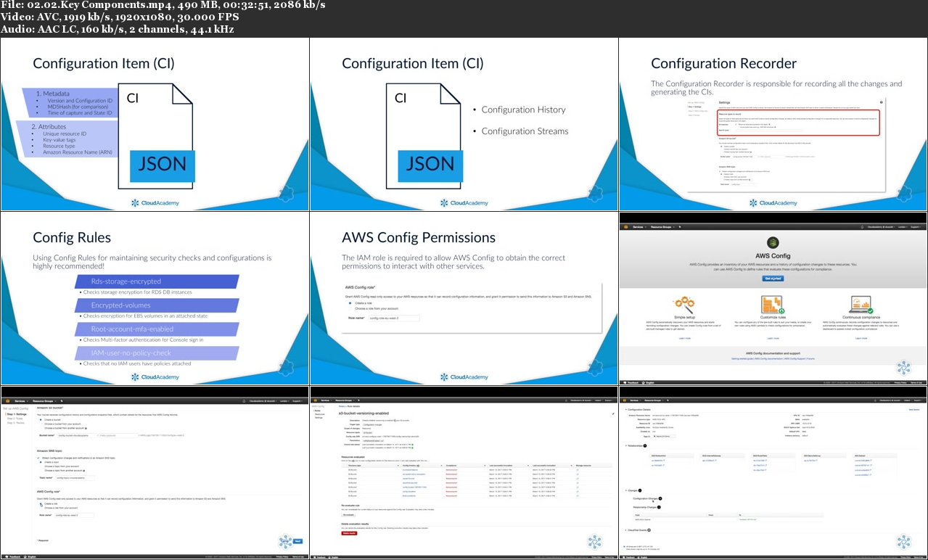928x560 pixels.
Task: Click the blue Next button on setup page
Action: (297, 541)
